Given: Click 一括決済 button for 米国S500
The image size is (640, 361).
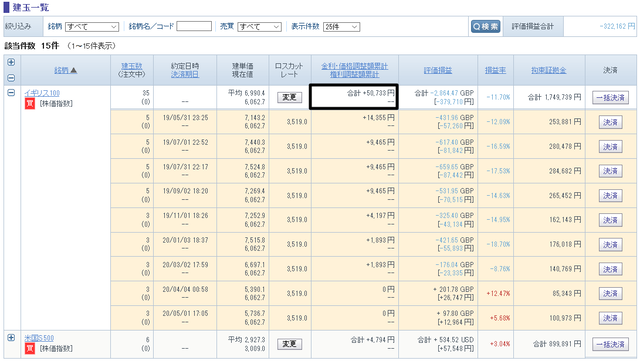Looking at the screenshot, I should [610, 344].
